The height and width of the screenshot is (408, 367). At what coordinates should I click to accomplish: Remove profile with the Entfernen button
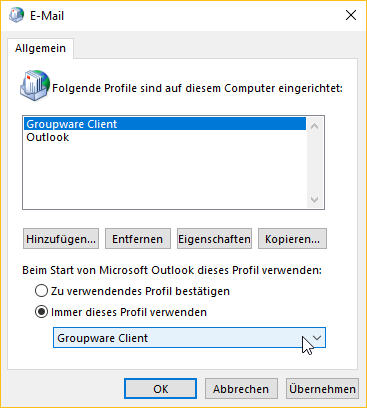138,239
